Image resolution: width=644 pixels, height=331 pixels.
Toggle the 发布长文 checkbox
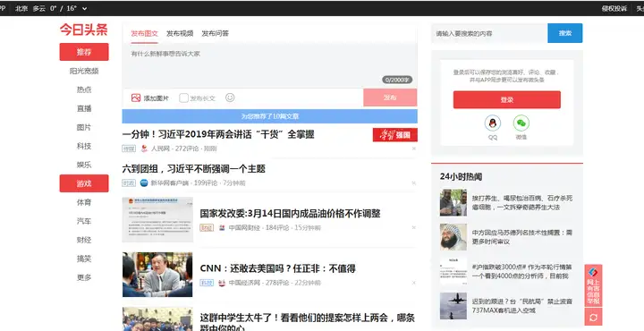pos(183,98)
